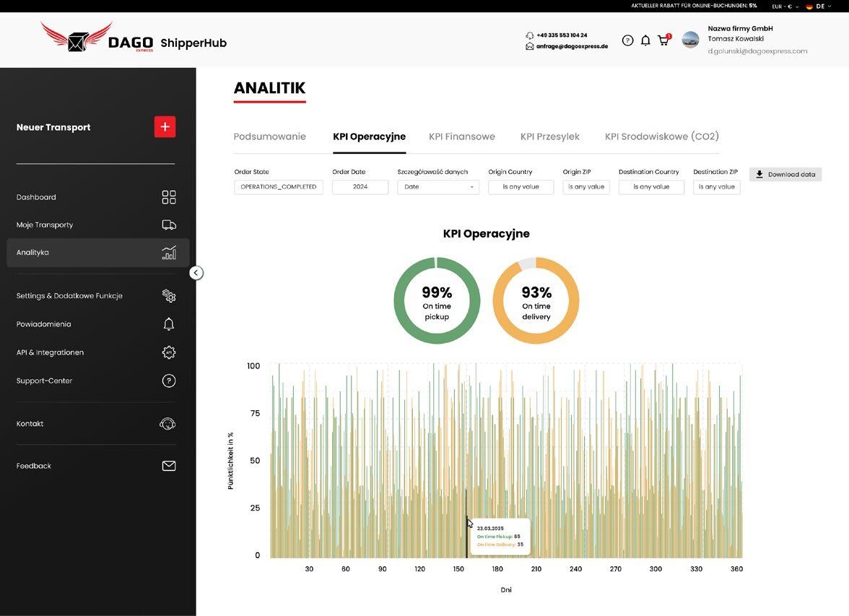The image size is (849, 616).
Task: Open Dashboard from the sidebar
Action: (x=36, y=197)
